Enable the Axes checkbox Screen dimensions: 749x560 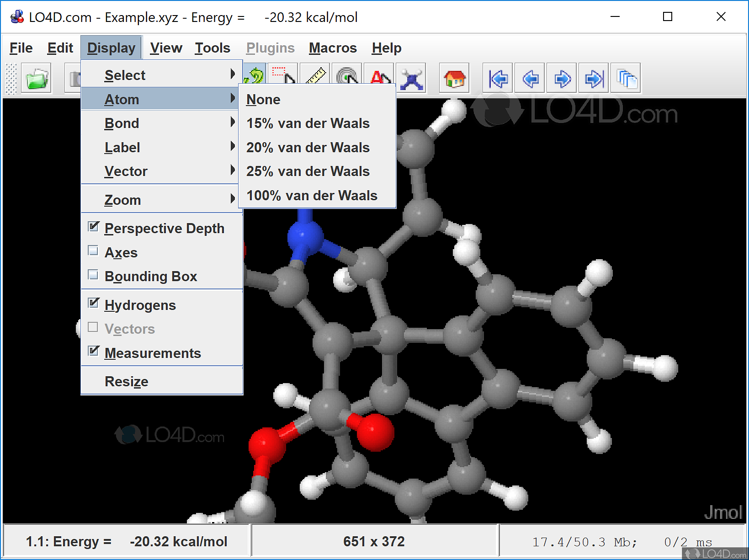pos(93,251)
